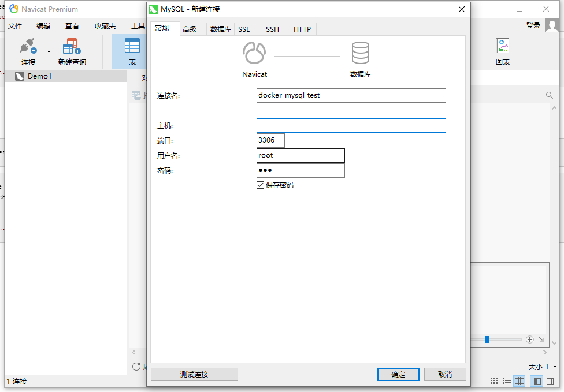Click the 连接名 input field
The image size is (564, 392).
tap(351, 96)
